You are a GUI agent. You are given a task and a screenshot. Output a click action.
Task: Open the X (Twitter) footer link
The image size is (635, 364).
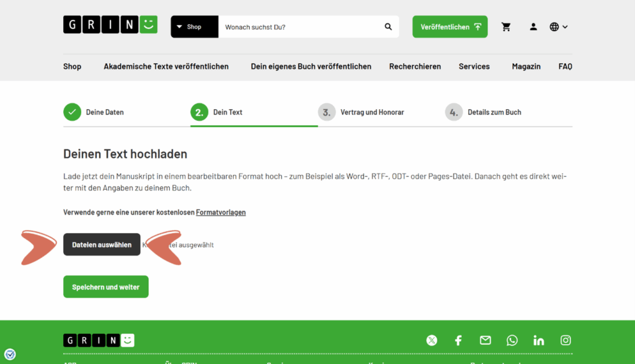coord(432,340)
